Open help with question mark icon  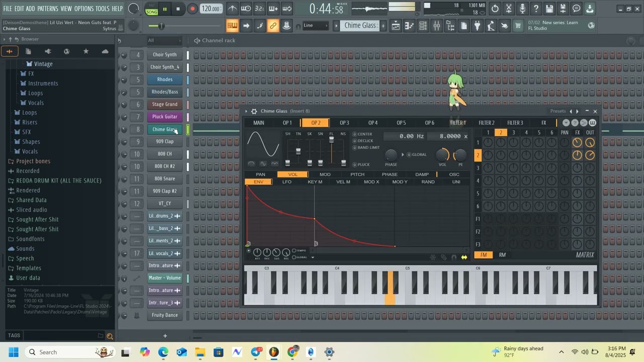536,9
